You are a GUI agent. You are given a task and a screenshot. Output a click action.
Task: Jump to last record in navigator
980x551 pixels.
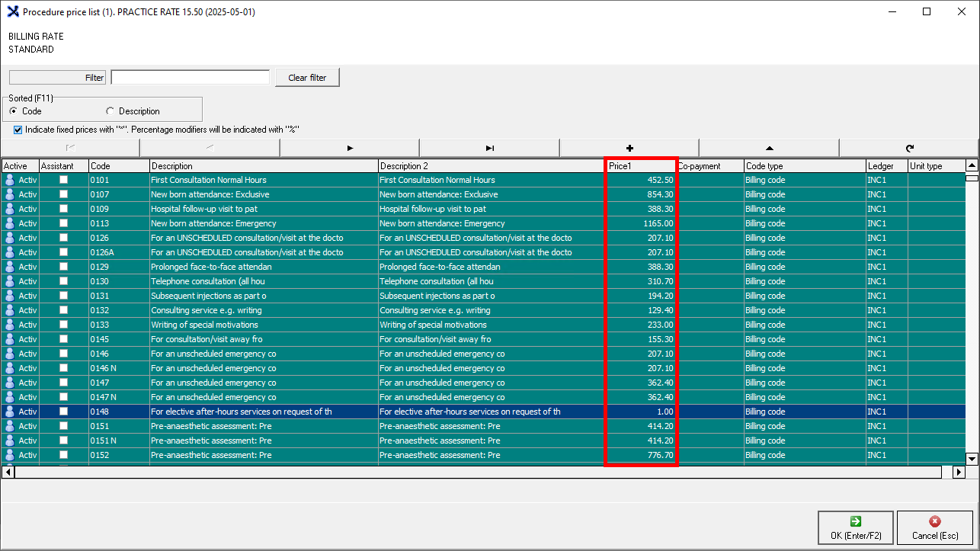[x=489, y=148]
